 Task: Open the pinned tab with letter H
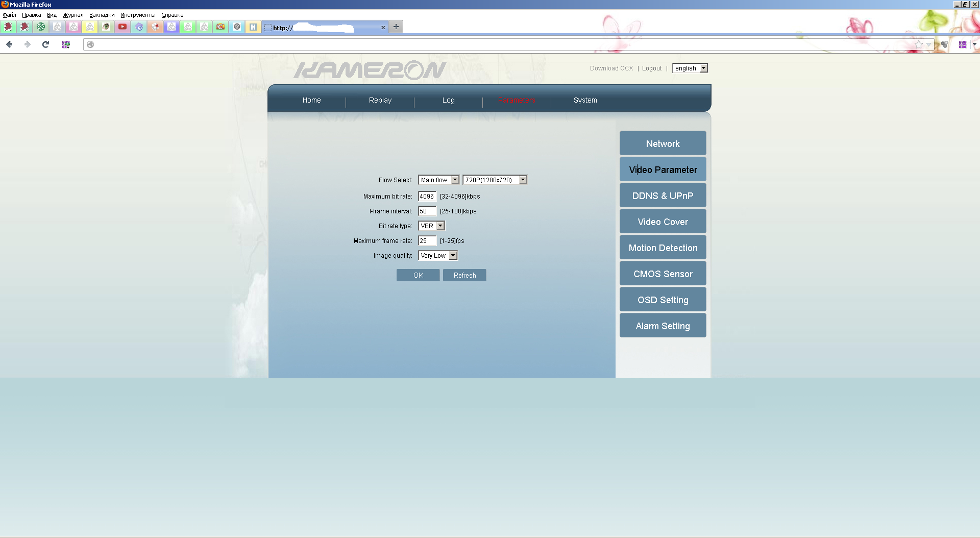coord(253,27)
